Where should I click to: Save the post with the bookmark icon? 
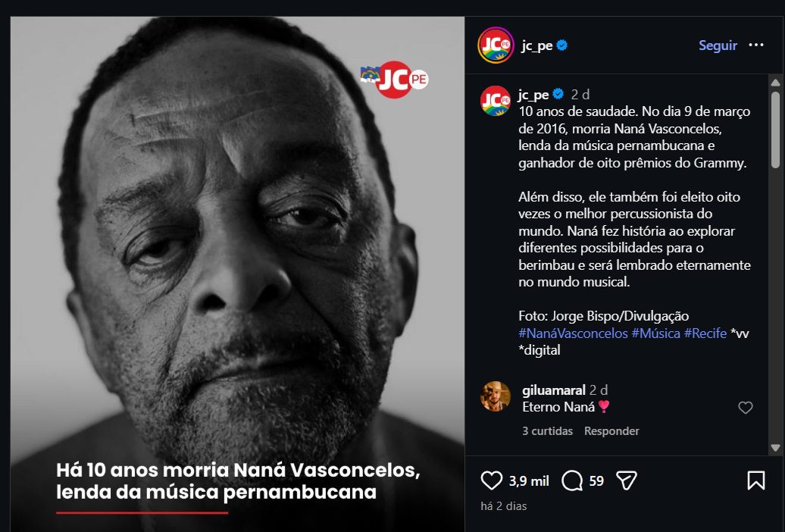755,480
